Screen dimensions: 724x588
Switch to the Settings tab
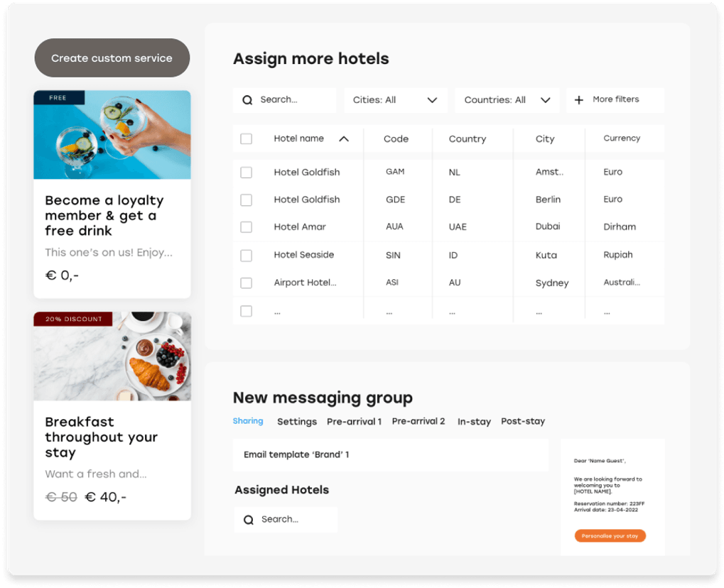(x=297, y=422)
